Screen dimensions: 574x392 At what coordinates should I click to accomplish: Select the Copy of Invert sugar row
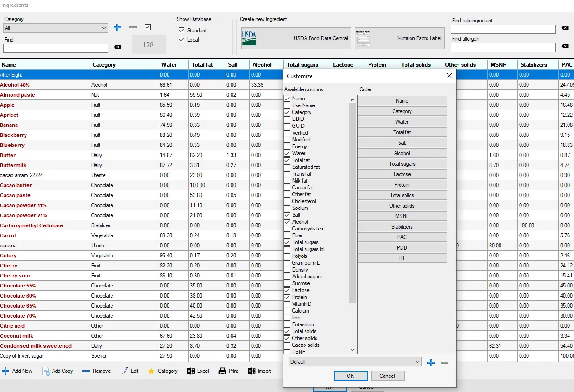coord(142,356)
